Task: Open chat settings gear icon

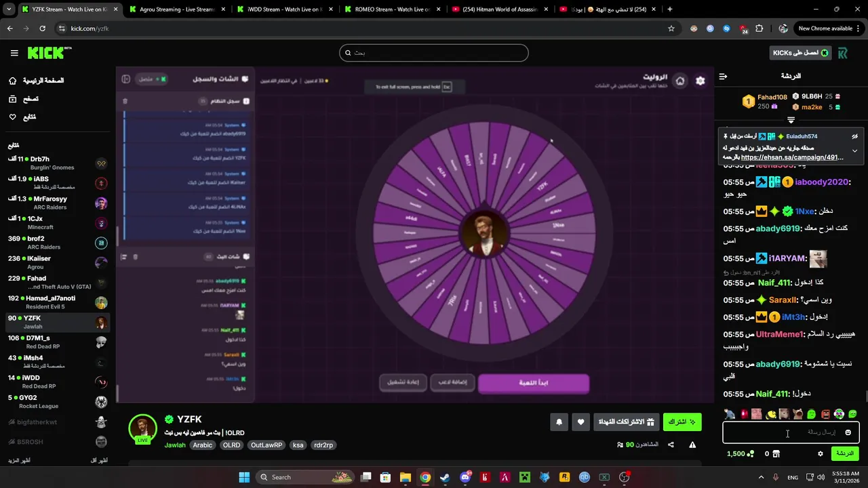Action: (x=820, y=454)
